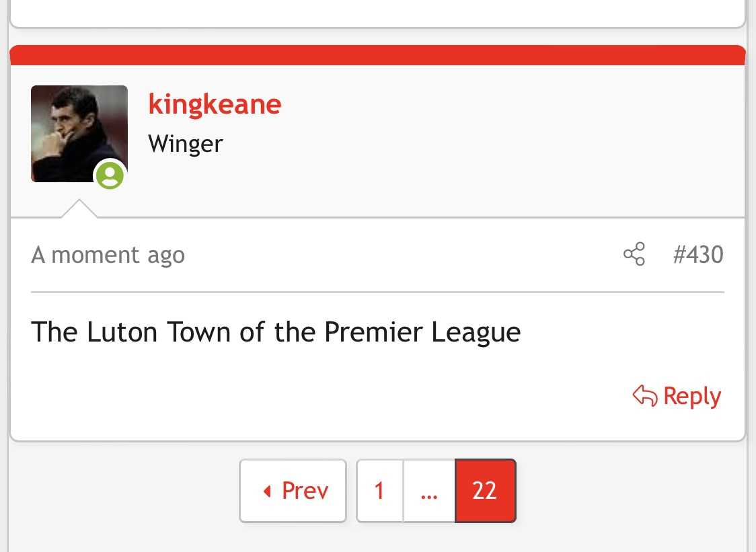Click the 'Luton Town of the Premier League' message
The height and width of the screenshot is (552, 756).
(276, 332)
